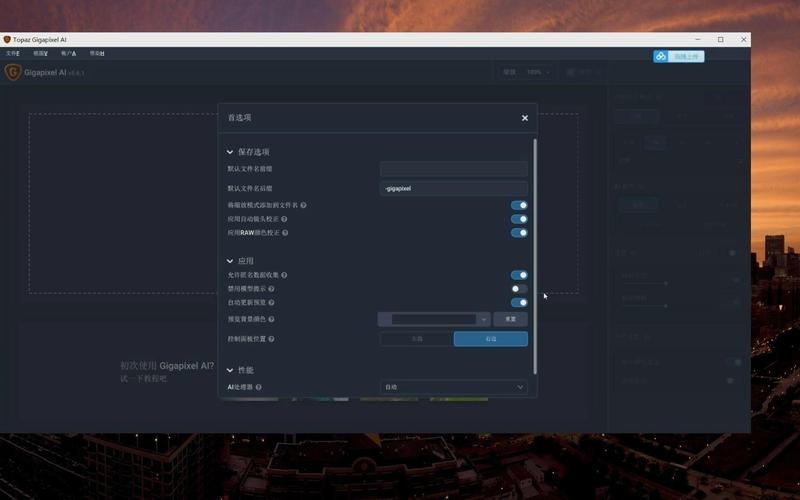Screen dimensions: 800x500
Task: Close the Topaz Gigapixel AI window
Action: [743, 40]
